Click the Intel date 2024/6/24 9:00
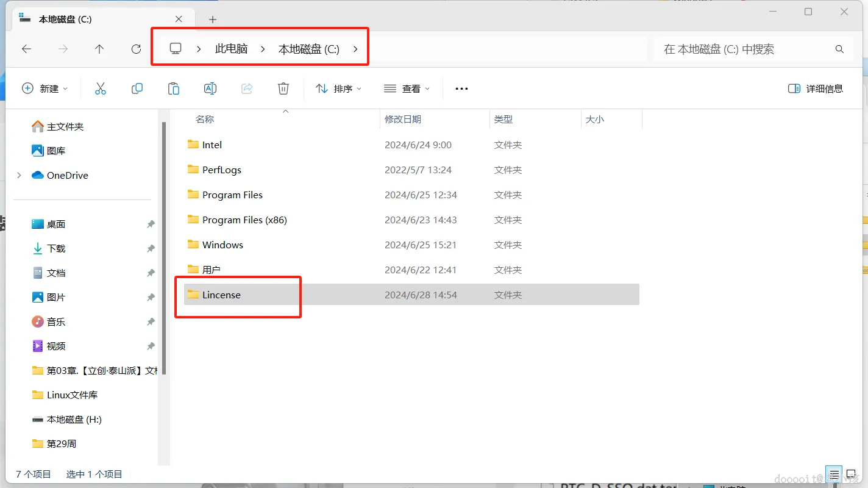The height and width of the screenshot is (488, 868). [x=418, y=145]
